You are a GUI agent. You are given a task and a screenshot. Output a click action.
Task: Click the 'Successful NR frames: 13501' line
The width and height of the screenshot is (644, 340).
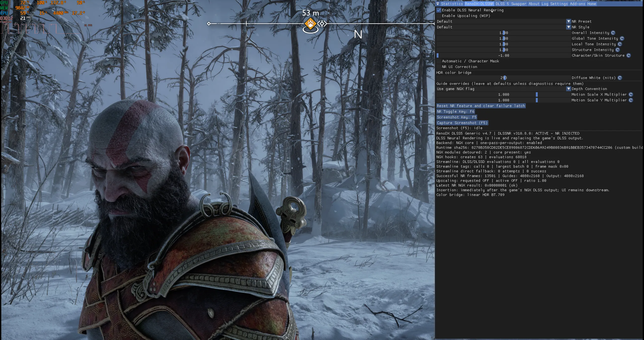point(510,176)
